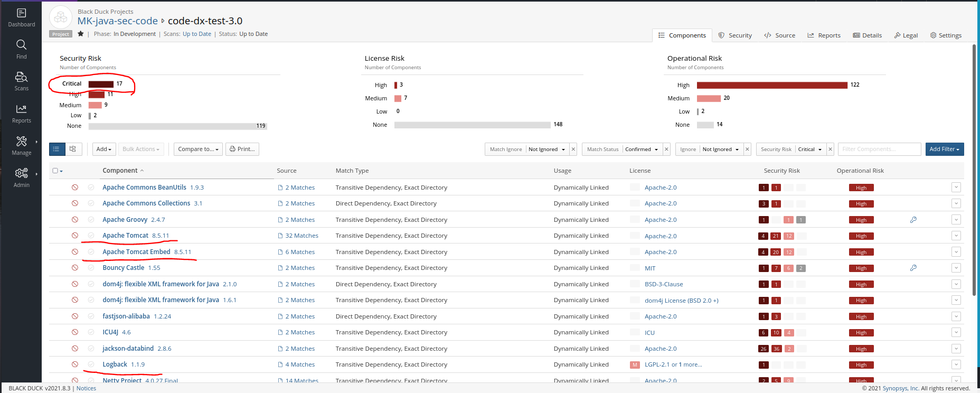
Task: Click review check icon for fastjson-alibaba
Action: (x=91, y=316)
